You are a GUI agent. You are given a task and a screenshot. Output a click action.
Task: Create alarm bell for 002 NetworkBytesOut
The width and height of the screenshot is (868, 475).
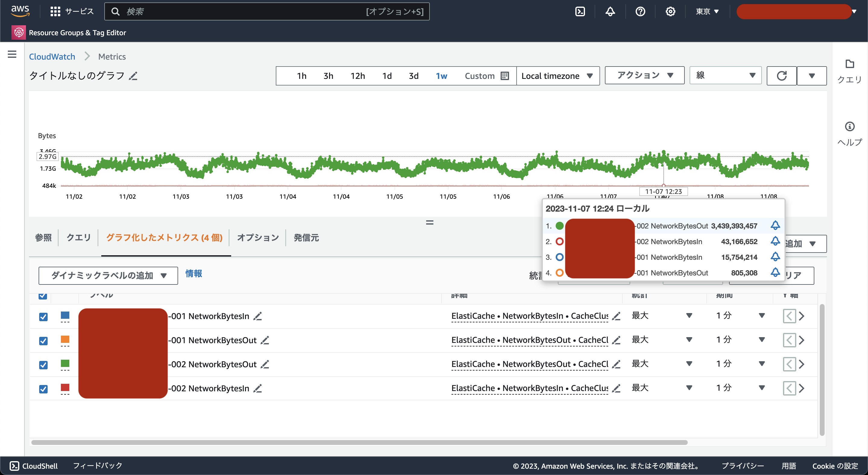(x=775, y=225)
